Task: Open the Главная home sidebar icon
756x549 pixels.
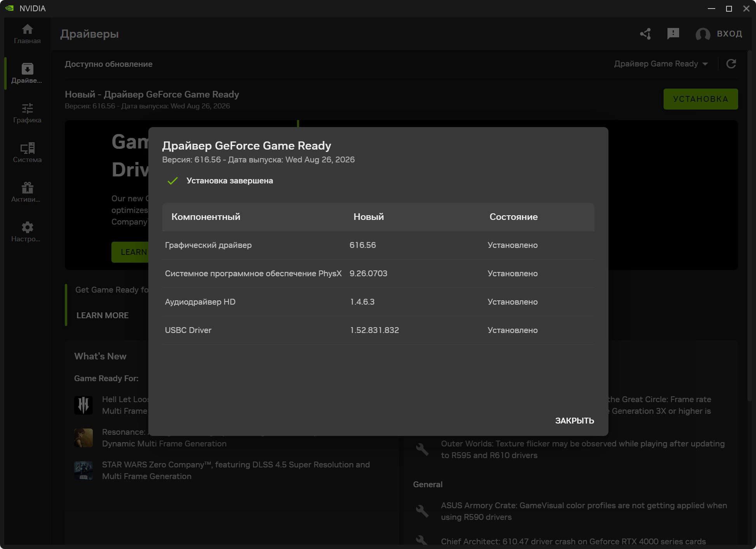Action: (x=27, y=34)
